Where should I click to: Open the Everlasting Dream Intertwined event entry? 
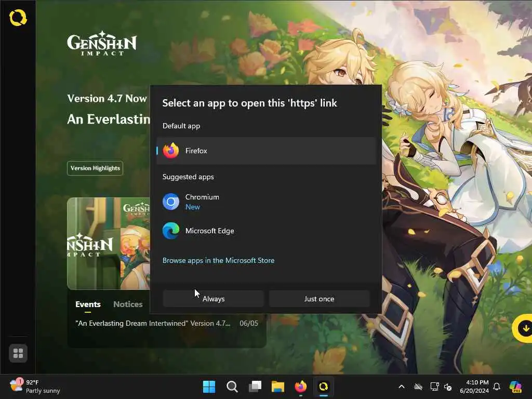pyautogui.click(x=167, y=323)
